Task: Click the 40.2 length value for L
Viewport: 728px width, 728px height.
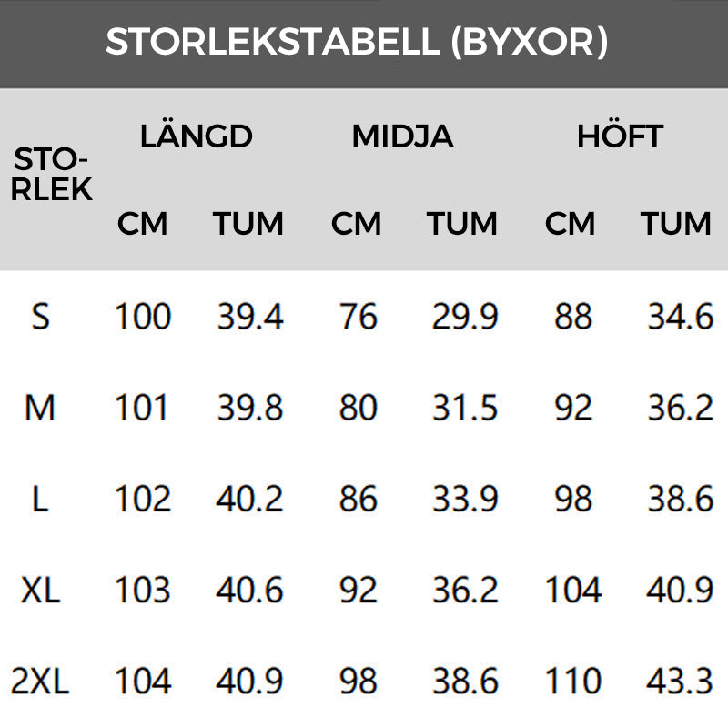Action: click(250, 499)
